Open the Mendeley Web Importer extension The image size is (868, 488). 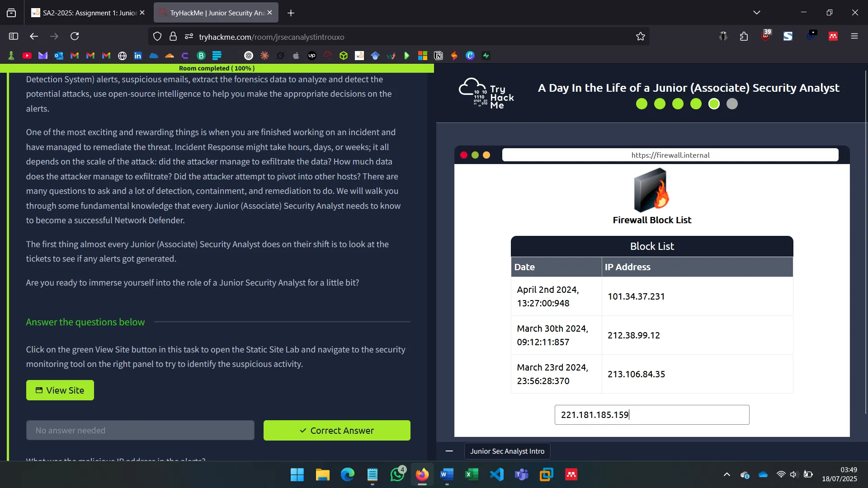833,36
